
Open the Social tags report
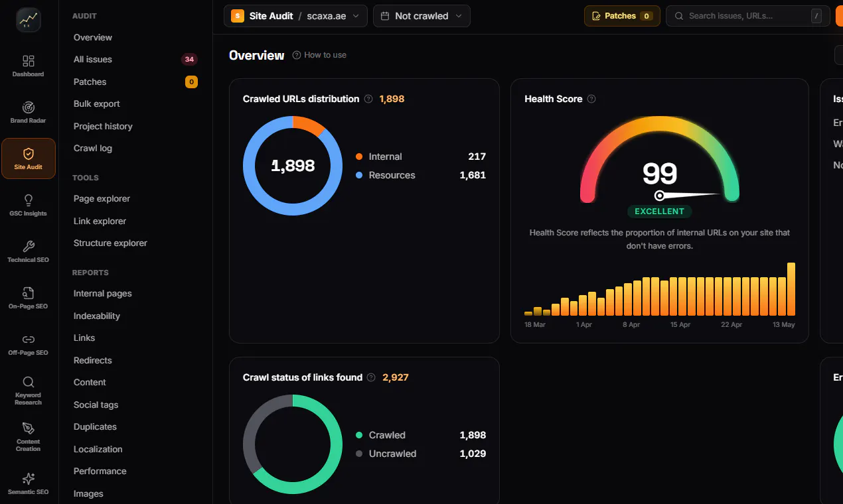tap(96, 405)
